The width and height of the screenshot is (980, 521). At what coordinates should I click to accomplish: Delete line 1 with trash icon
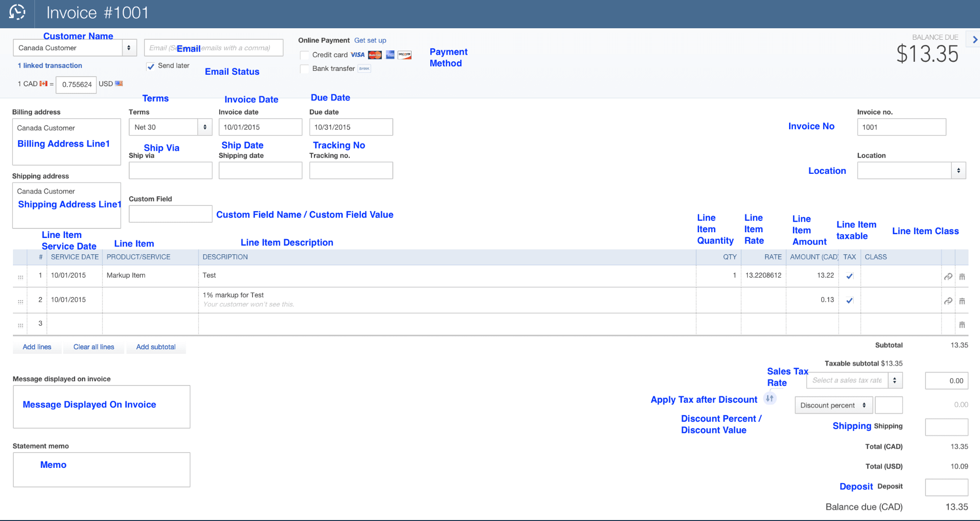pos(962,277)
